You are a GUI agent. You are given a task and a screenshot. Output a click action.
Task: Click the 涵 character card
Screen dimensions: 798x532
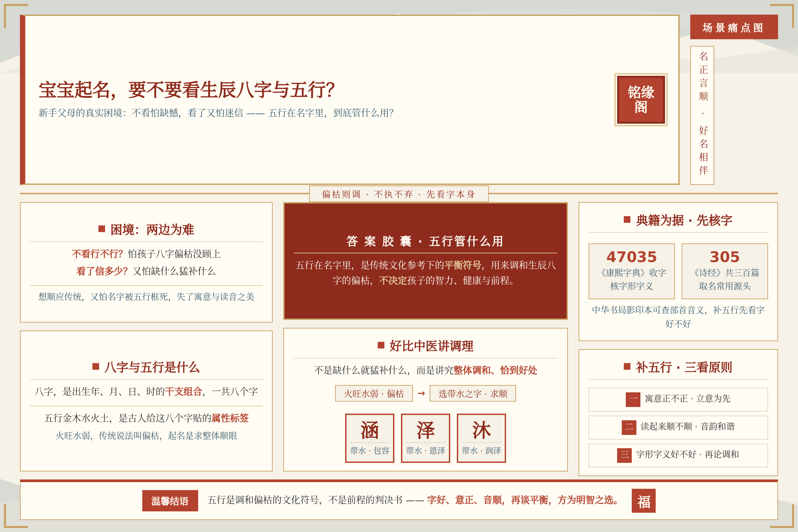pos(369,438)
